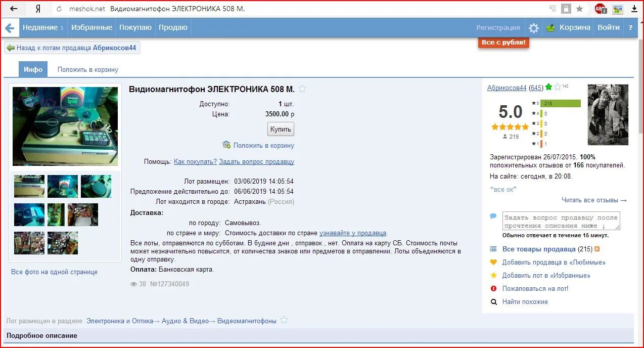This screenshot has height=348, width=644.
Task: Open Все товары продавца link
Action: click(x=539, y=249)
